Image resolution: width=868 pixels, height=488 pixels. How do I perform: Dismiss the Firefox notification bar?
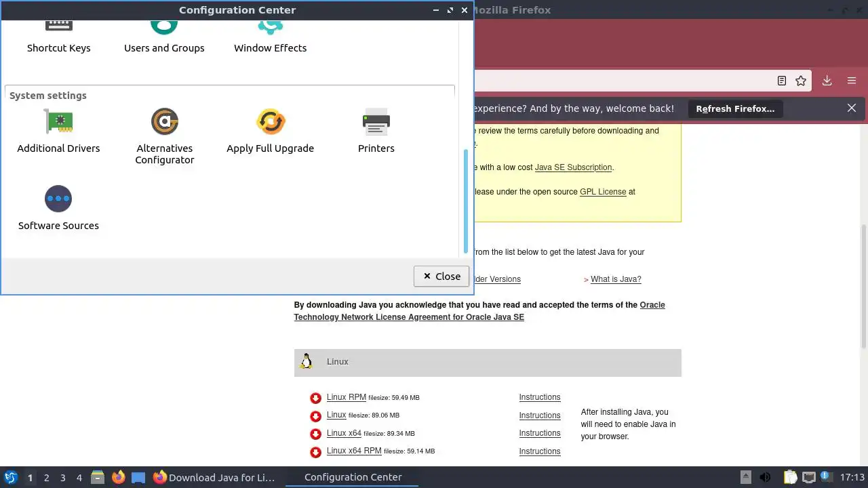(852, 108)
